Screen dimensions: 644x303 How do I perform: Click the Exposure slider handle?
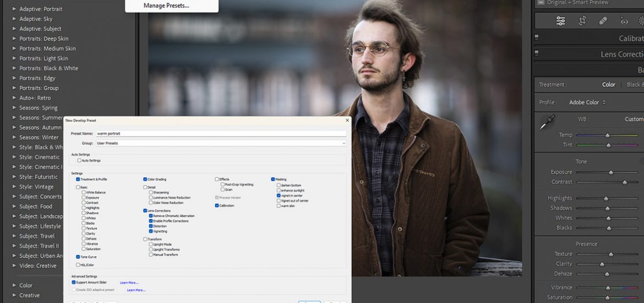(x=611, y=172)
